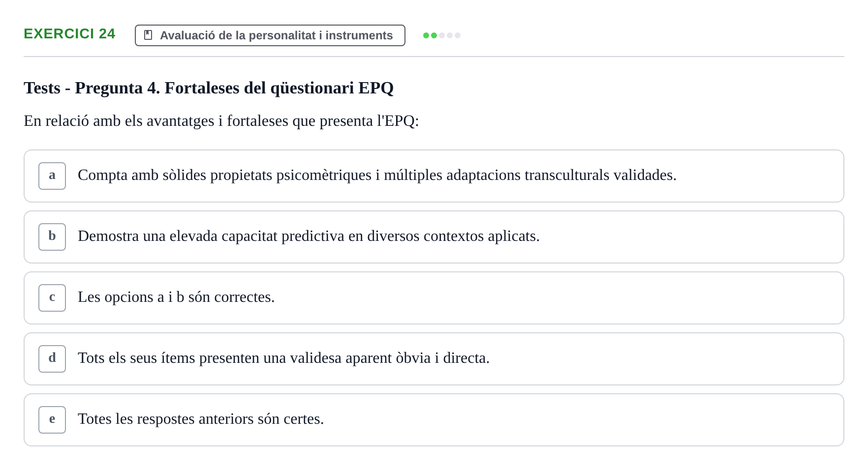Pick the letter 'e' option box
Viewport: 868px width, 470px height.
click(x=52, y=420)
